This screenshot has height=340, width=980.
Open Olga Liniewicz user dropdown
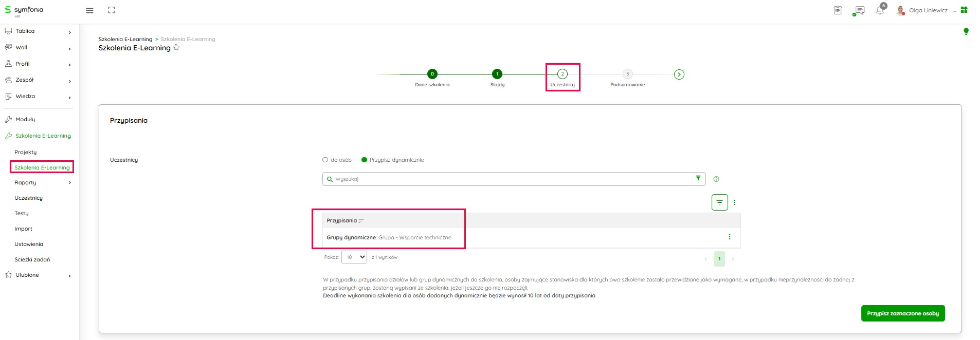(x=928, y=10)
